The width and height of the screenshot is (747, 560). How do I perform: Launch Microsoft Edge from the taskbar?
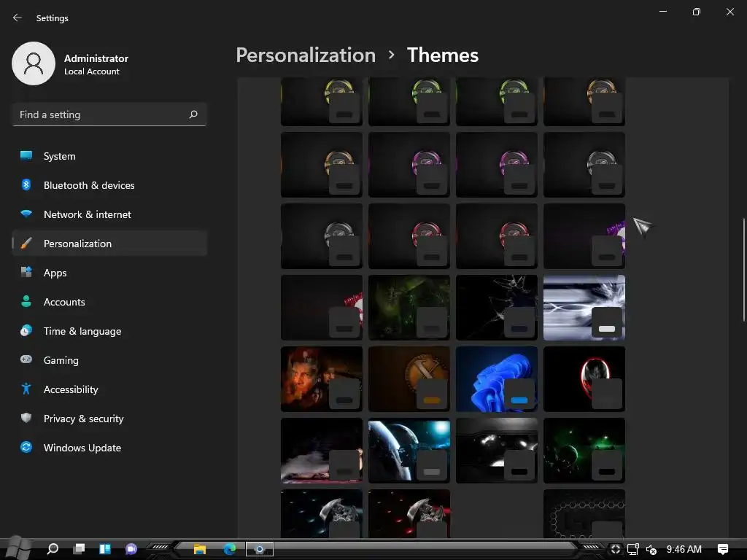click(x=230, y=549)
